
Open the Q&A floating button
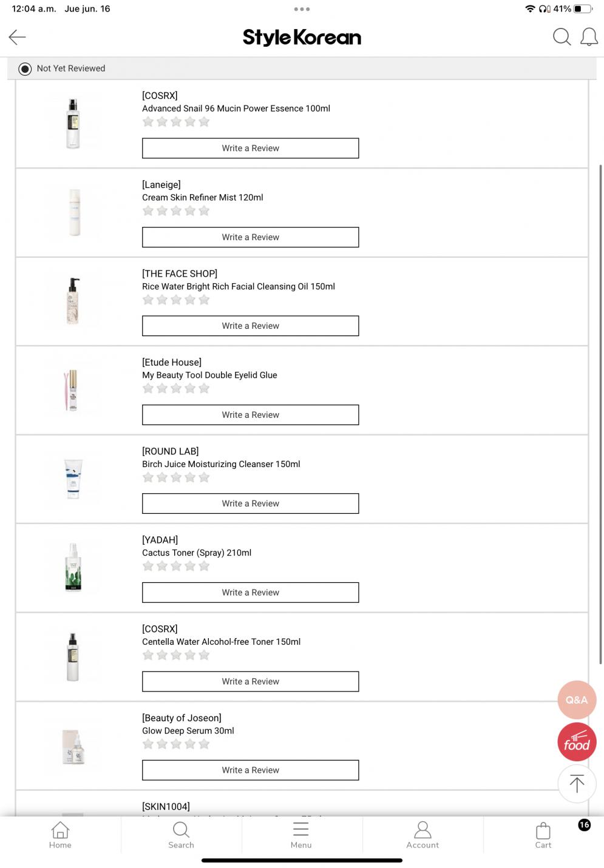576,699
